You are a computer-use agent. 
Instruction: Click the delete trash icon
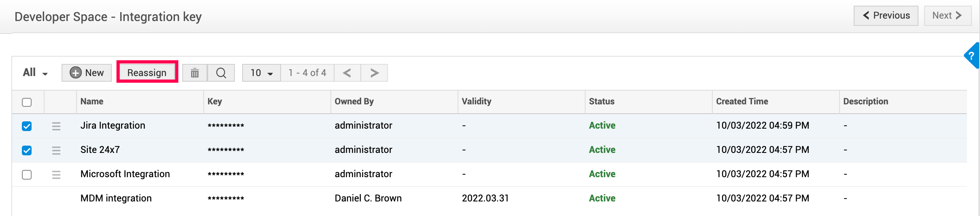pos(195,73)
